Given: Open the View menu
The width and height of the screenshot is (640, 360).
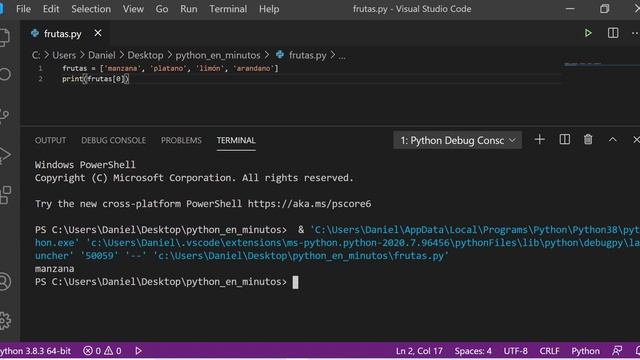Looking at the screenshot, I should point(133,9).
